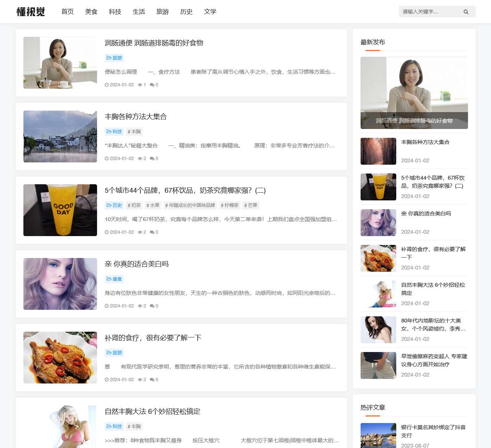Select the 历史 category tag on 奶茶 article

tap(114, 205)
